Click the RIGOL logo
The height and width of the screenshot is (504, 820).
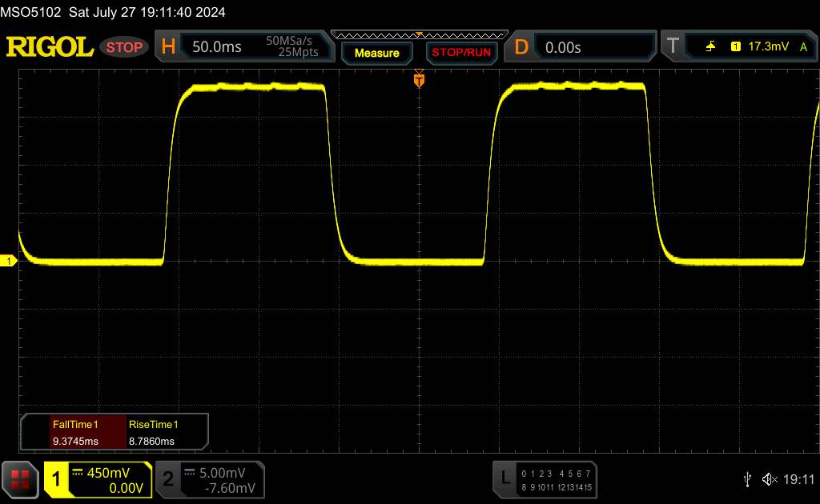(50, 47)
